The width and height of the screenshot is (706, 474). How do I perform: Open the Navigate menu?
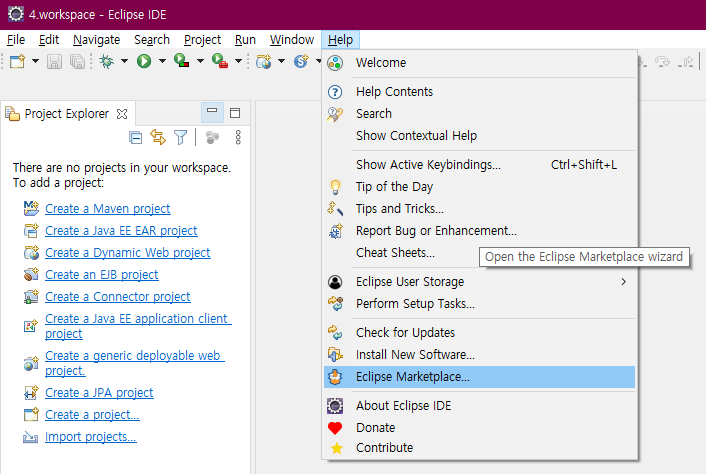click(x=96, y=40)
